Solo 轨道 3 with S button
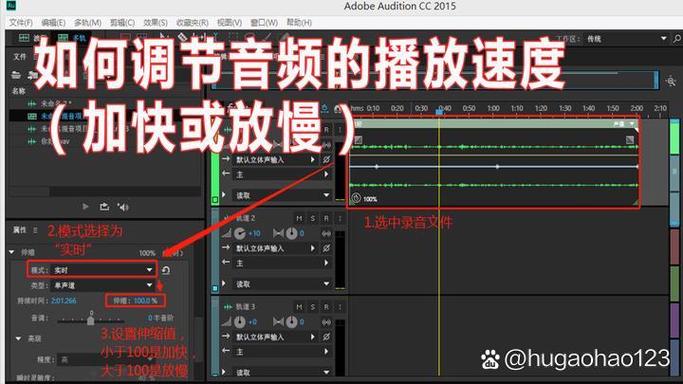The height and width of the screenshot is (384, 683). pos(313,307)
